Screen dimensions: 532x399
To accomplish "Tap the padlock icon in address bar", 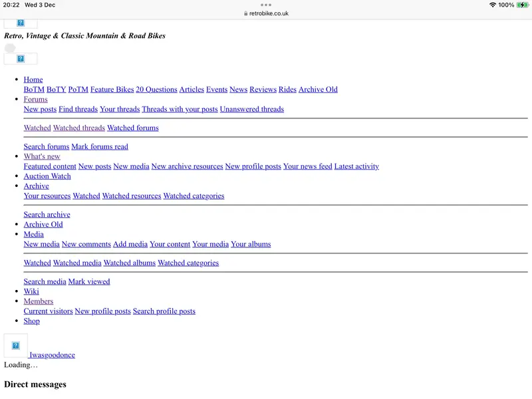I will [x=245, y=13].
